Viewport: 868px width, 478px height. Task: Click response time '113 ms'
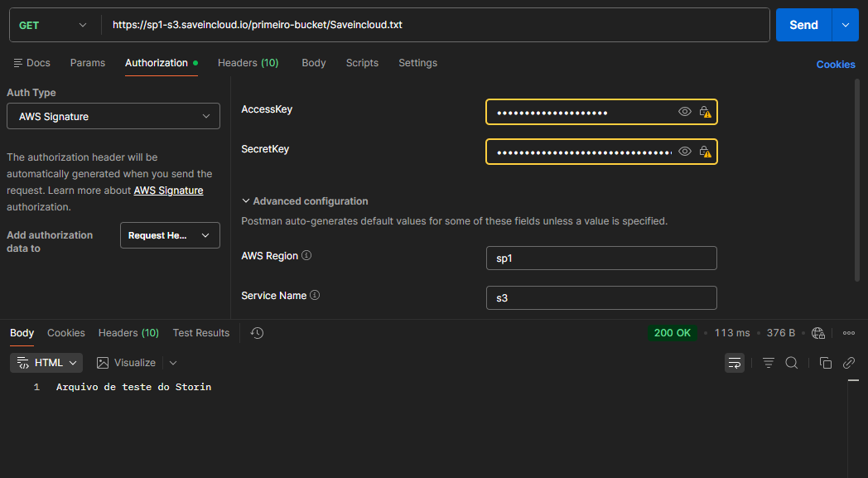click(x=732, y=333)
